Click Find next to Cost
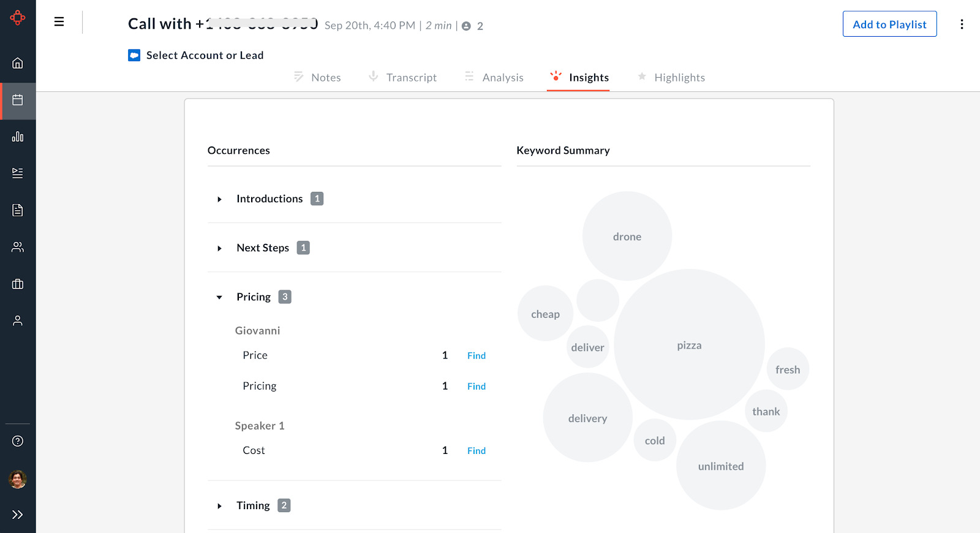 click(x=476, y=451)
